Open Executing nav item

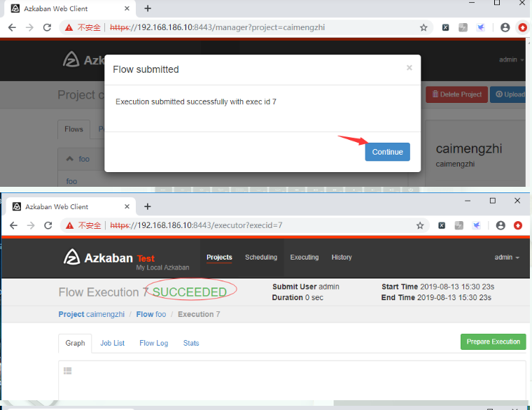click(304, 257)
